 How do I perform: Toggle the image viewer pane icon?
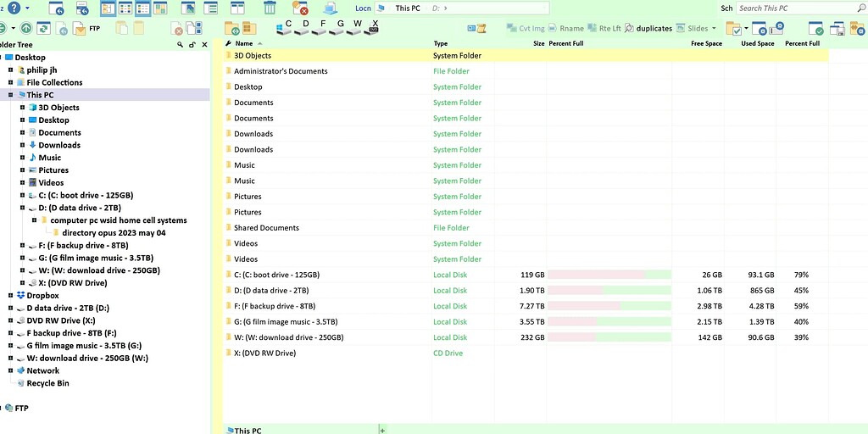[x=187, y=8]
